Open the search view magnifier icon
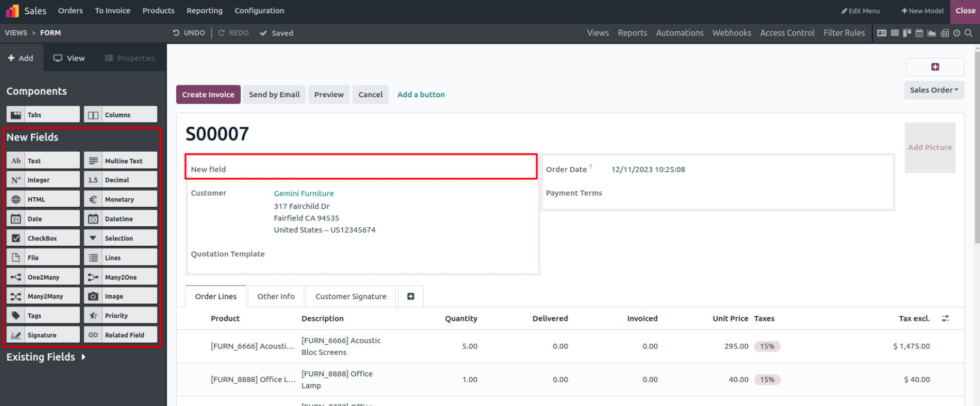Image resolution: width=980 pixels, height=406 pixels. 968,33
